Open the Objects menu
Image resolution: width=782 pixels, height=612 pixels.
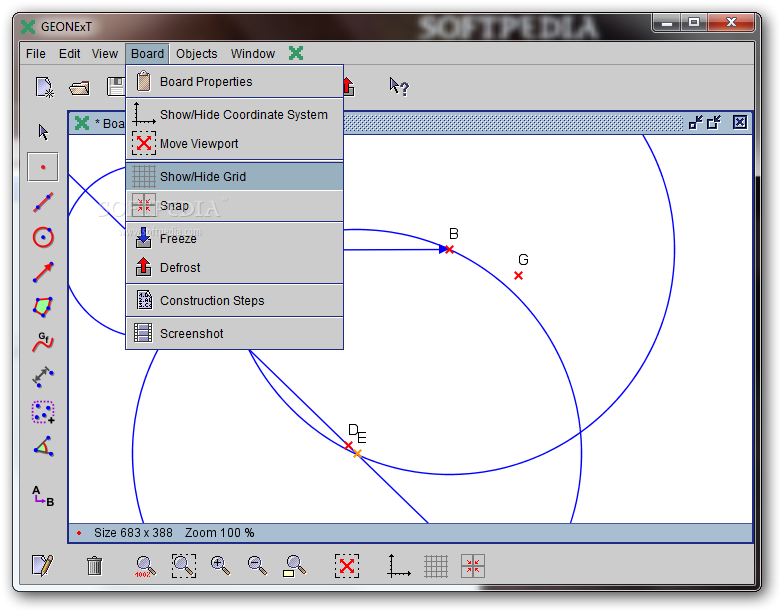click(x=196, y=53)
